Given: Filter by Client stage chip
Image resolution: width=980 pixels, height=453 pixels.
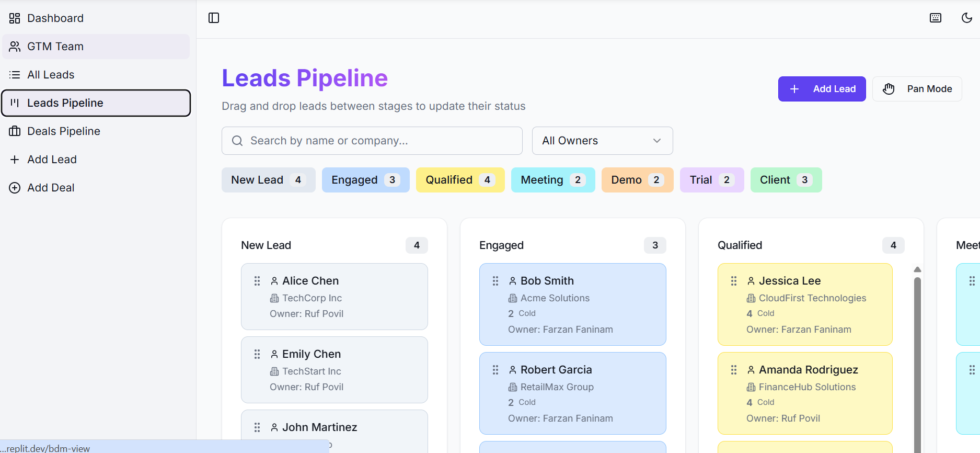Looking at the screenshot, I should click(786, 180).
